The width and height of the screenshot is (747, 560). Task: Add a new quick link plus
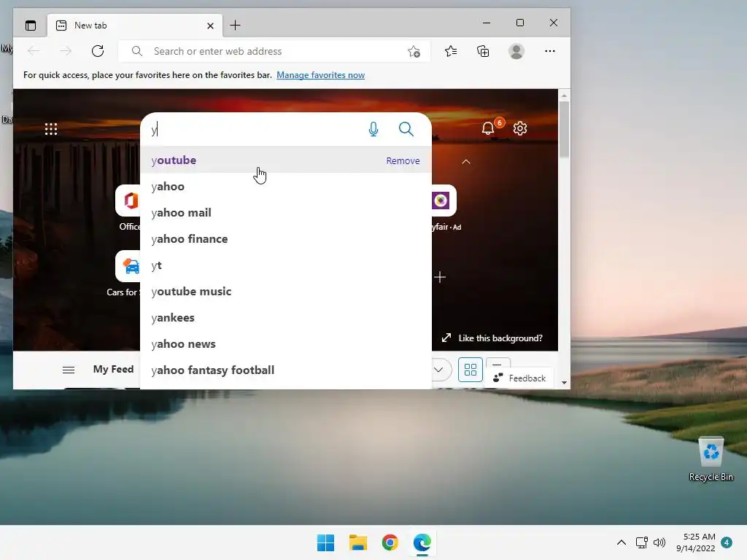click(440, 277)
